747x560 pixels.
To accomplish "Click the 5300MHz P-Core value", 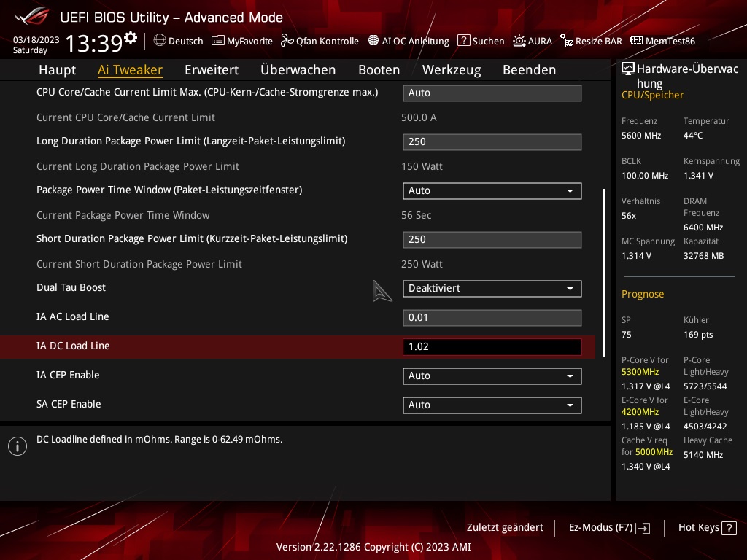I will [640, 372].
